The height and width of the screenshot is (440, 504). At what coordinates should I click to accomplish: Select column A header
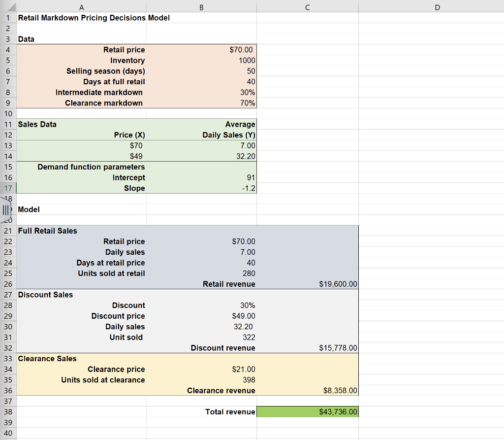pos(82,7)
